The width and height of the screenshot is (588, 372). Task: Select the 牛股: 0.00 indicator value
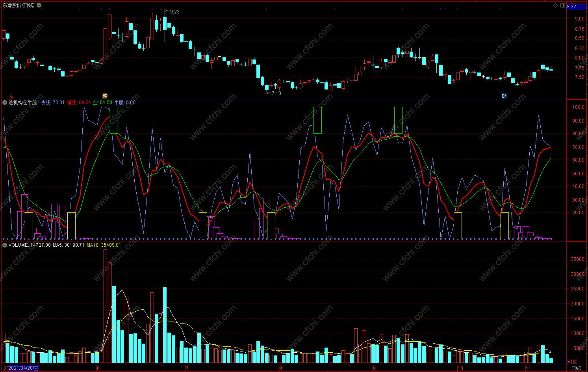[125, 102]
